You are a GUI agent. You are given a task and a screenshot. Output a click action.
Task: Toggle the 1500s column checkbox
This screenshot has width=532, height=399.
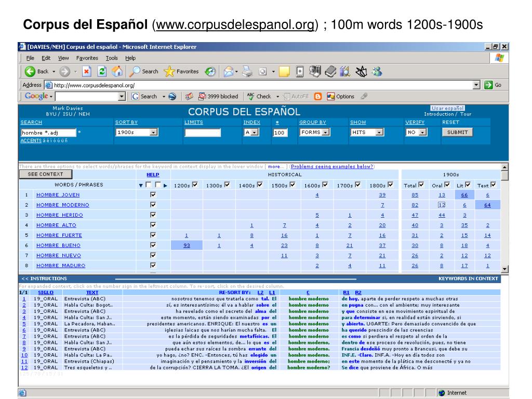pos(292,184)
